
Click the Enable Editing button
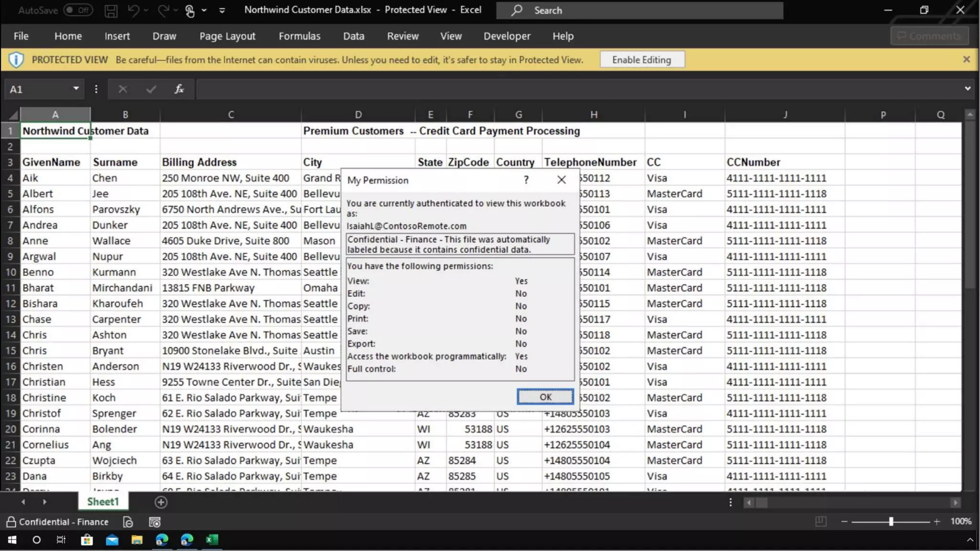point(641,60)
